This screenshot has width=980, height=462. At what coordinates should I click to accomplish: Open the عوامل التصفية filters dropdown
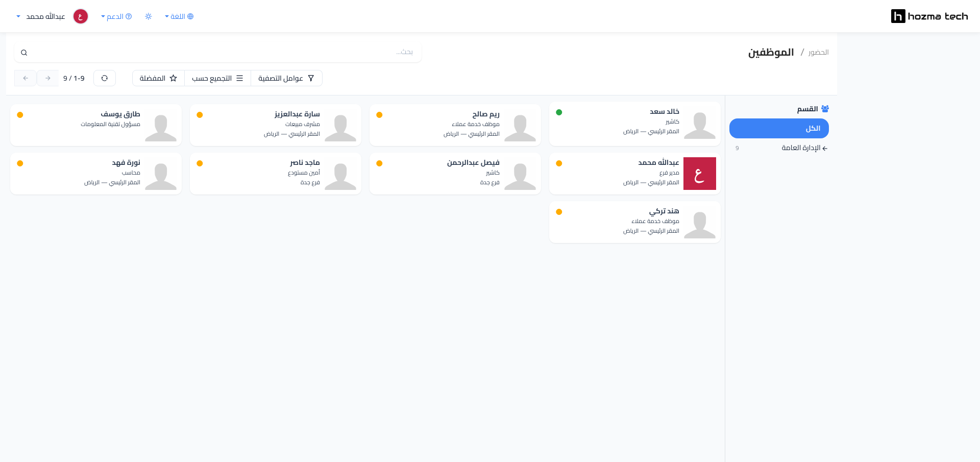coord(286,78)
